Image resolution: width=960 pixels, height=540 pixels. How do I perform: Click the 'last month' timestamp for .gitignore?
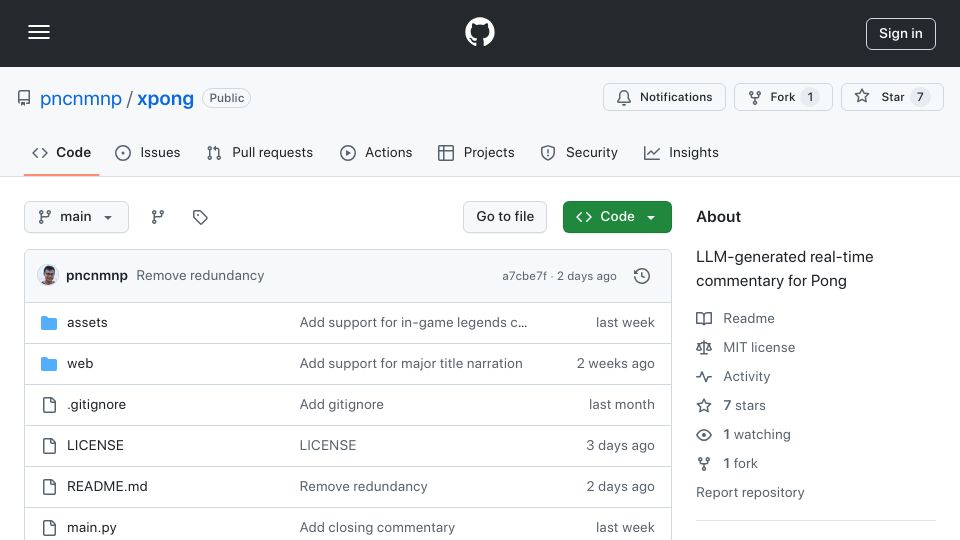point(621,405)
